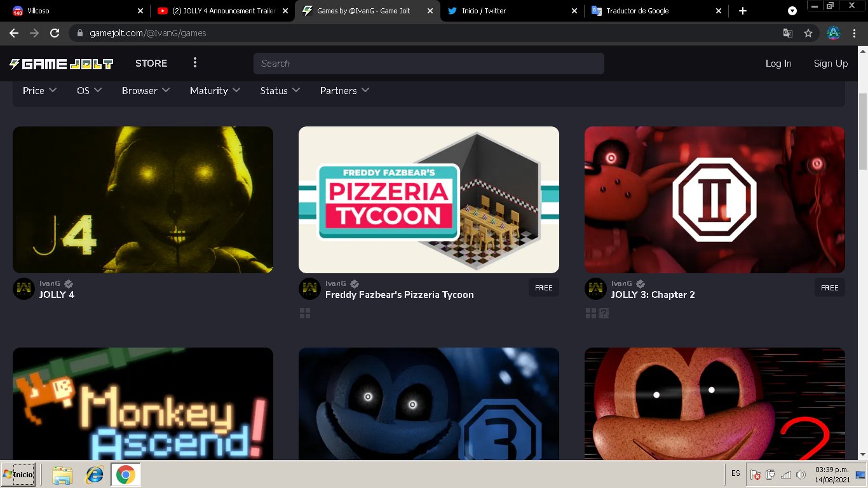This screenshot has height=488, width=868.
Task: Switch to JOLLY 4 Announcement Trailer tab
Action: pyautogui.click(x=222, y=11)
